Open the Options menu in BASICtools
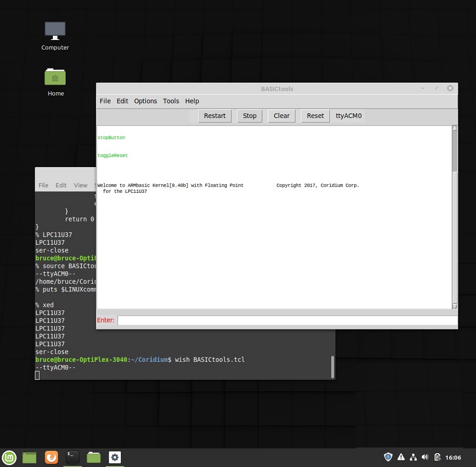 tap(146, 101)
